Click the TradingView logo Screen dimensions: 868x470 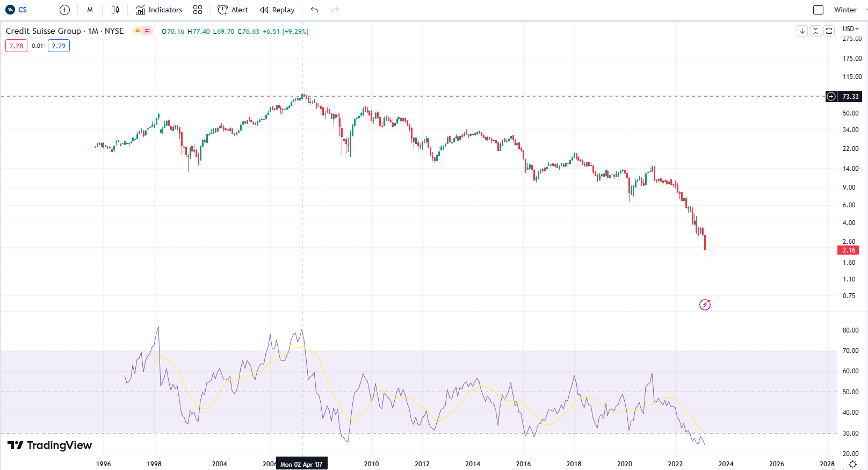pos(49,445)
